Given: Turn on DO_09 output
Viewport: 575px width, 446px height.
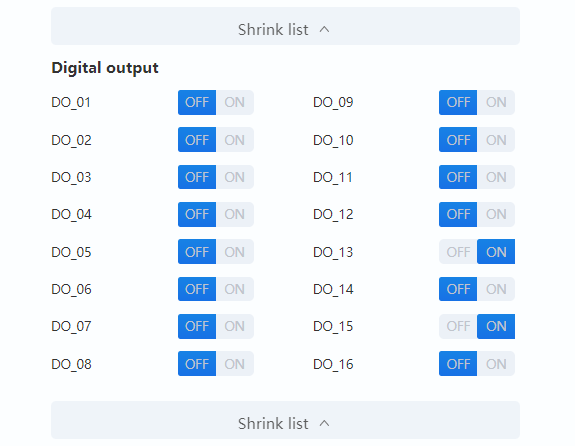Looking at the screenshot, I should pos(496,102).
